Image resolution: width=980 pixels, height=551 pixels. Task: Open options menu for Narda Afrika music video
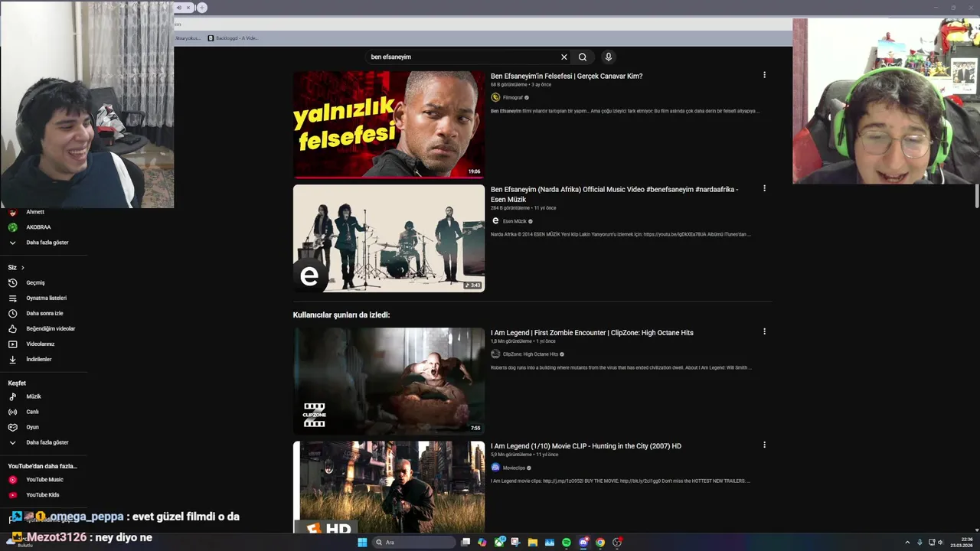tap(764, 188)
